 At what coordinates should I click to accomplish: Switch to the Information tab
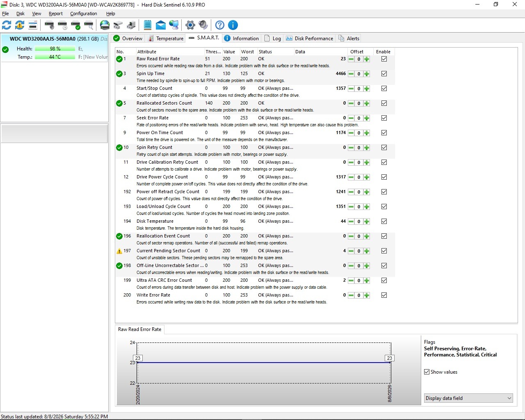point(242,39)
